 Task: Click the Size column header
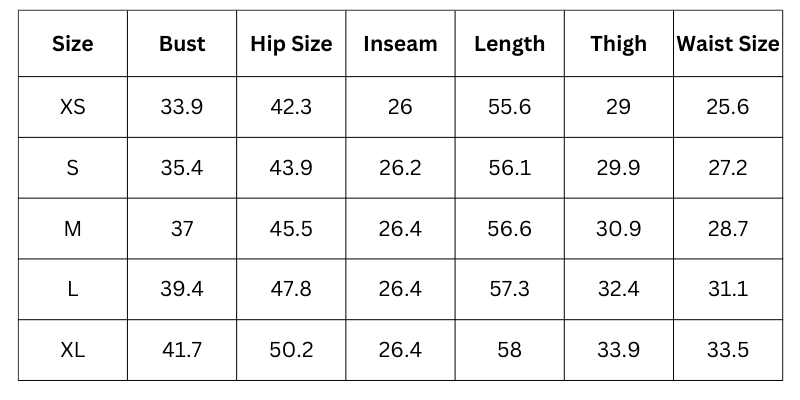click(x=72, y=44)
